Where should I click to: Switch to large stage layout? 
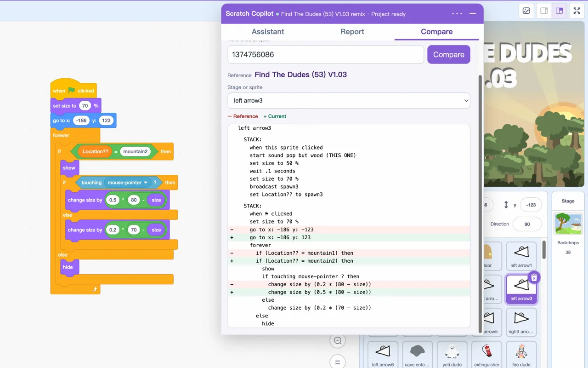coord(559,11)
